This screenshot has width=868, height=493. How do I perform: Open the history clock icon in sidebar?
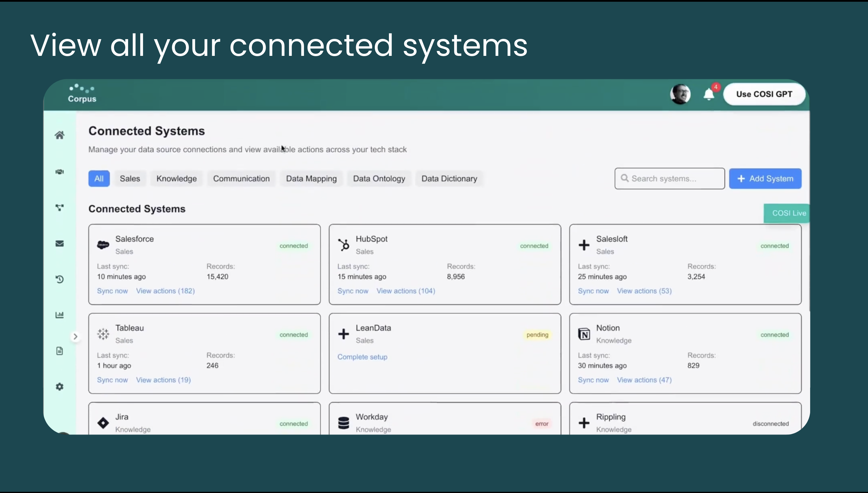point(60,279)
